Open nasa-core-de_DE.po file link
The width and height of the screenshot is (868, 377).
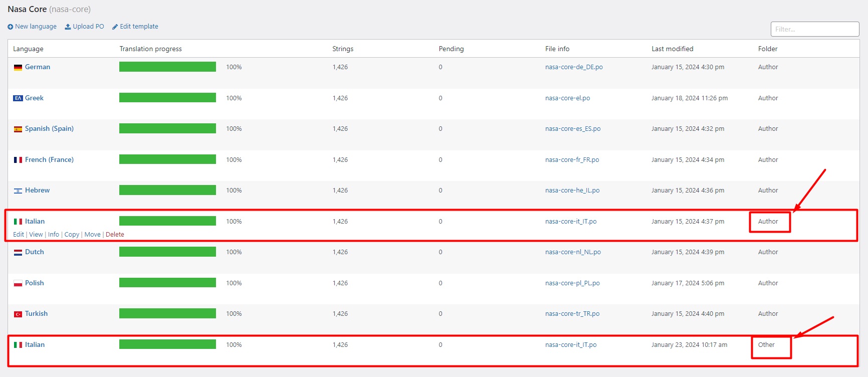[574, 67]
